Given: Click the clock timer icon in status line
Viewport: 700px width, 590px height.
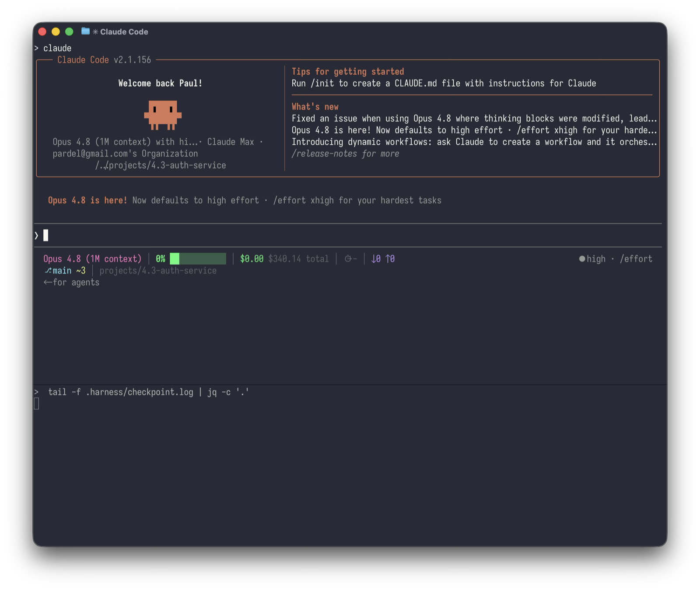Looking at the screenshot, I should coord(348,259).
